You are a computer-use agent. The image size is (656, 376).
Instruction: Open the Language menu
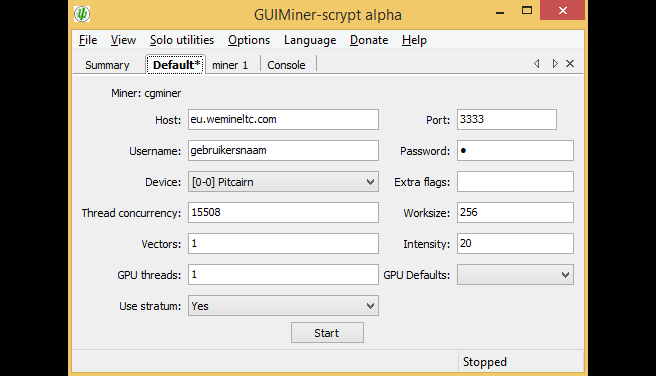pos(310,40)
